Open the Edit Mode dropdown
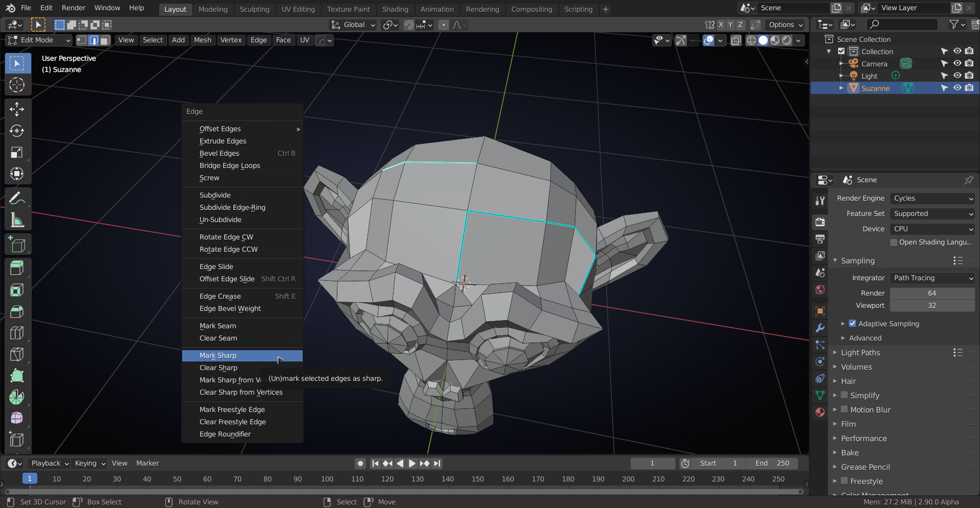The image size is (980, 508). click(x=39, y=40)
